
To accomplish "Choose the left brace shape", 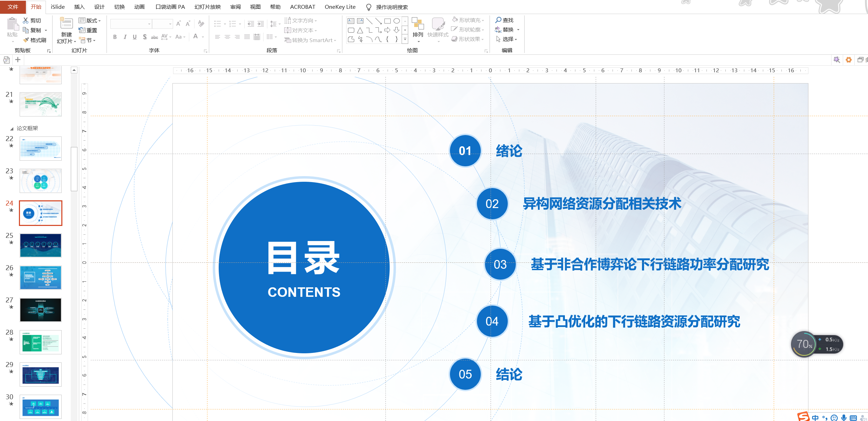I will pyautogui.click(x=388, y=39).
